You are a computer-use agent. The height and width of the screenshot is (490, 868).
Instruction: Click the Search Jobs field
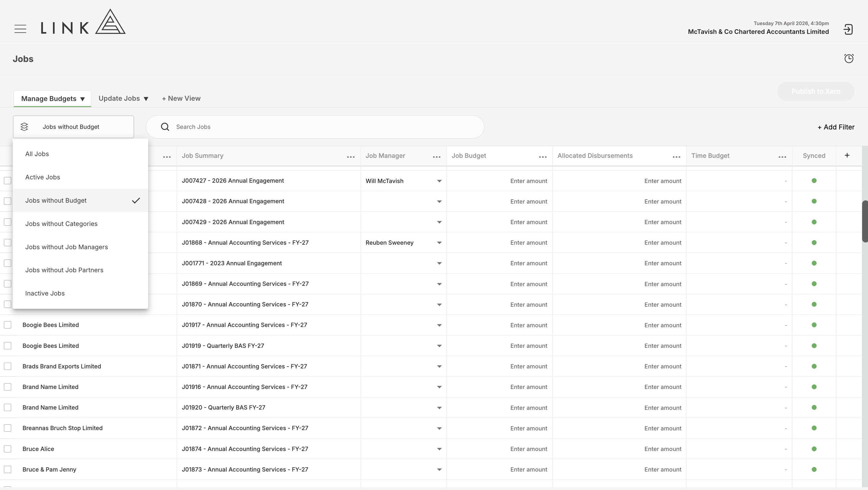(315, 127)
